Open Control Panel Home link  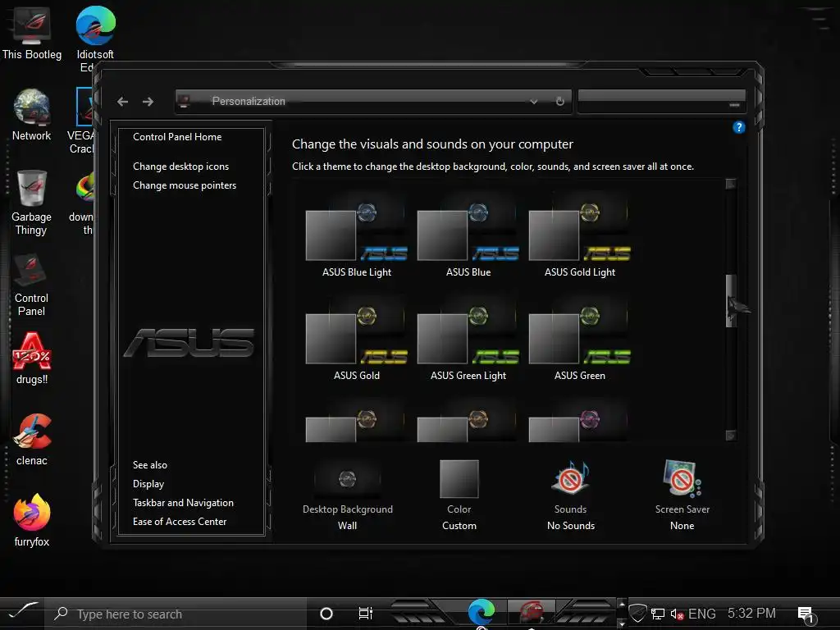[177, 137]
